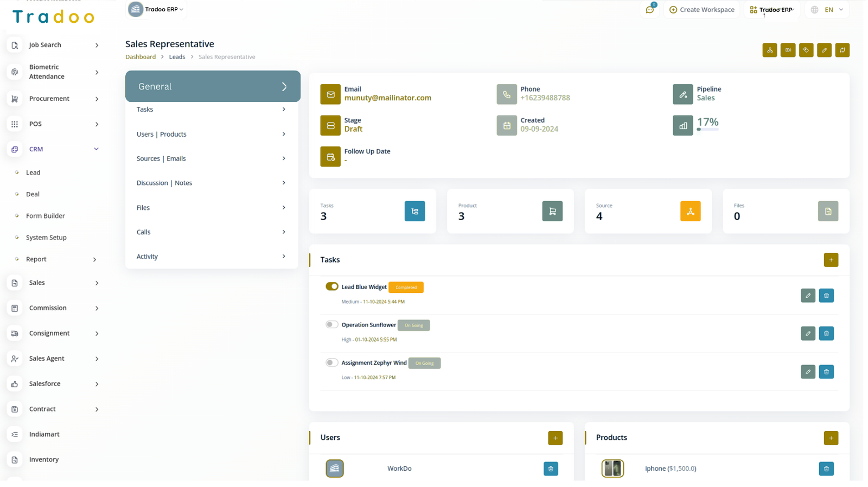This screenshot has height=487, width=868.
Task: Click the chat messages icon in header
Action: point(649,10)
